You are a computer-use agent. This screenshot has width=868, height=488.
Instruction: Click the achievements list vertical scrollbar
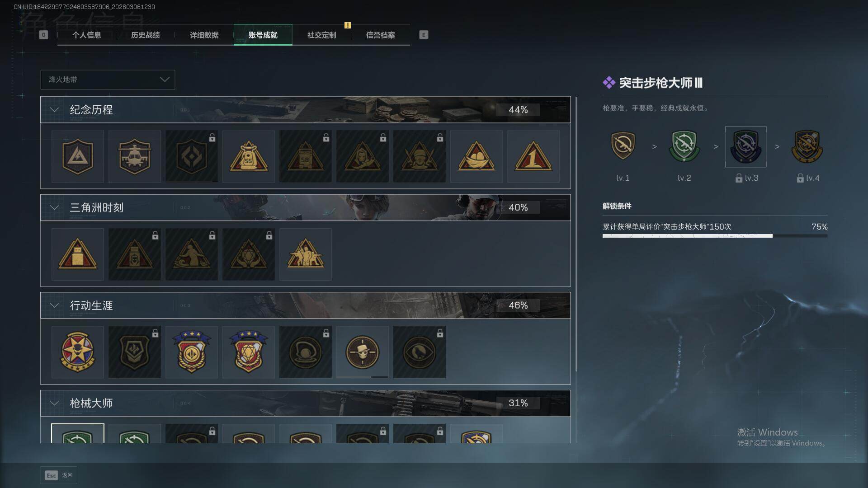pyautogui.click(x=576, y=234)
